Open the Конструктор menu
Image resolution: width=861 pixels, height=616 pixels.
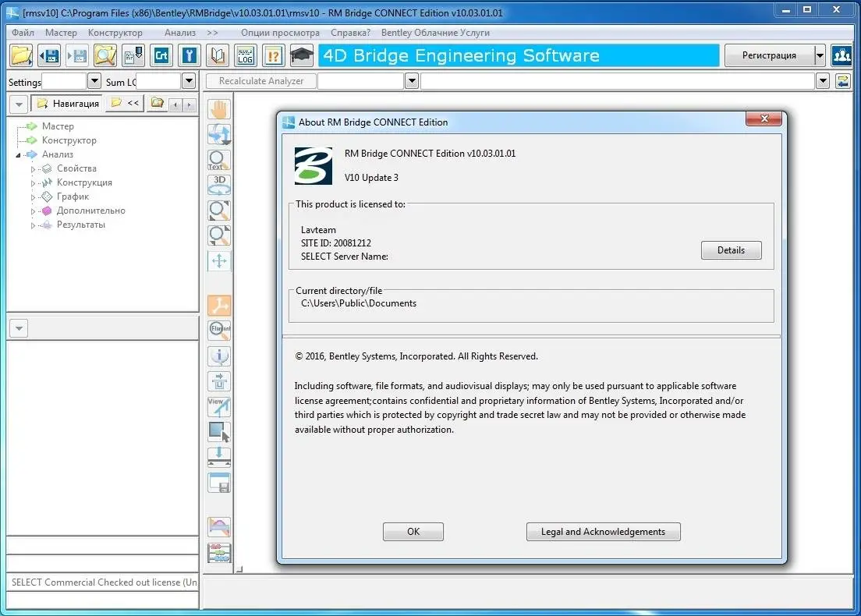tap(115, 33)
